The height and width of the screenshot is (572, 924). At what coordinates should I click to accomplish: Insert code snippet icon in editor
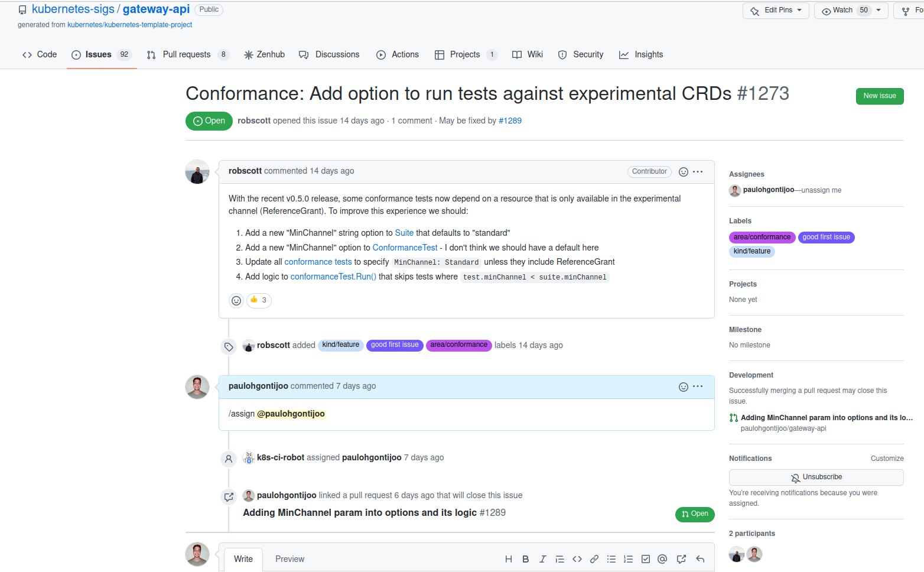point(577,559)
